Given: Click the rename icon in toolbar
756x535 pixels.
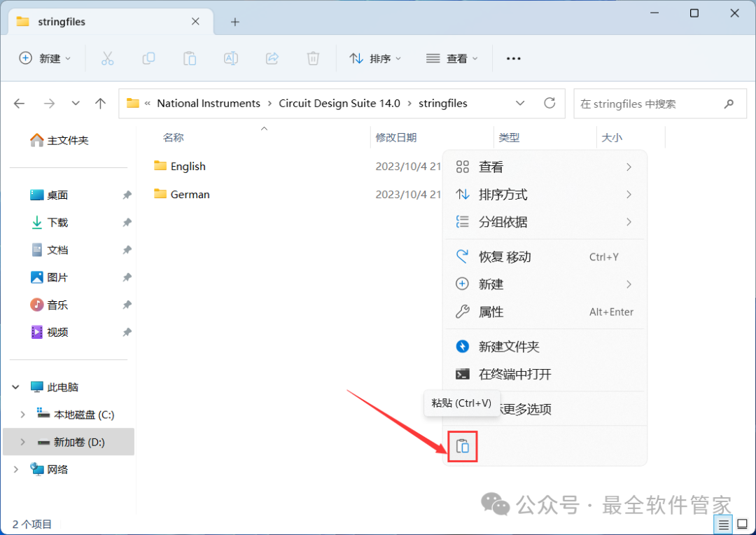Looking at the screenshot, I should pos(230,59).
